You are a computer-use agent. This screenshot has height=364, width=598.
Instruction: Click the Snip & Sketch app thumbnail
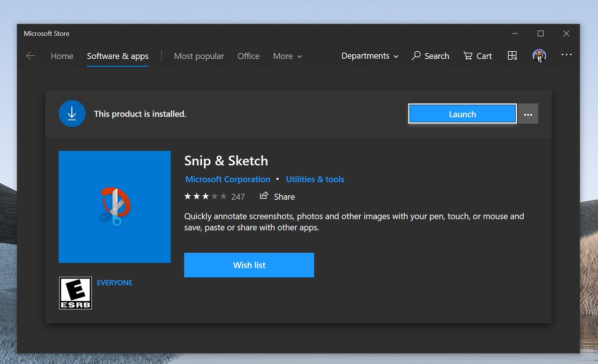[x=115, y=207]
